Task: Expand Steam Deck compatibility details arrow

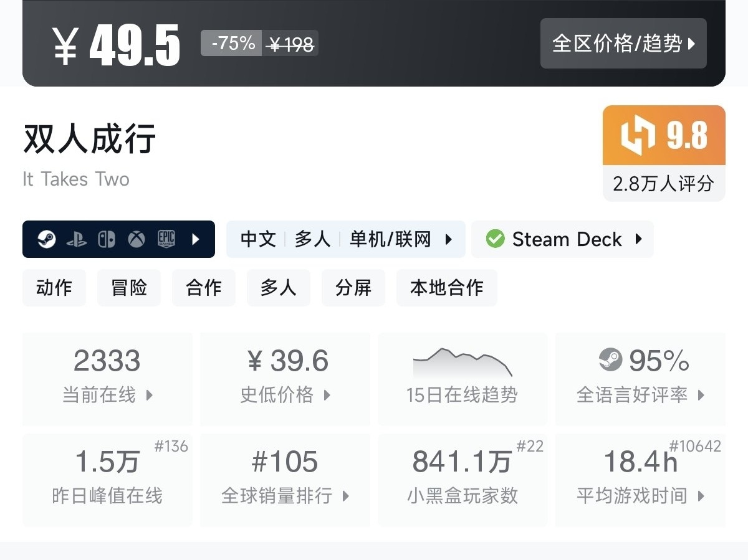Action: [638, 239]
